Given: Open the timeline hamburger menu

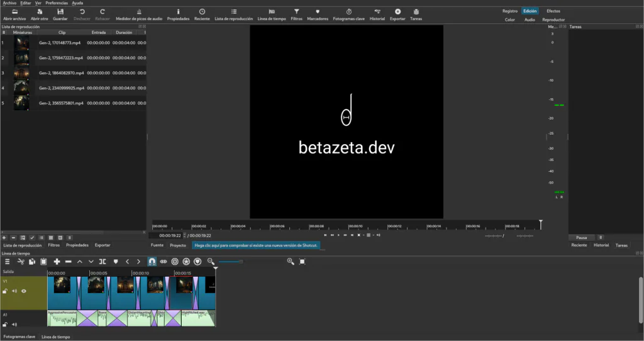Looking at the screenshot, I should [x=7, y=261].
